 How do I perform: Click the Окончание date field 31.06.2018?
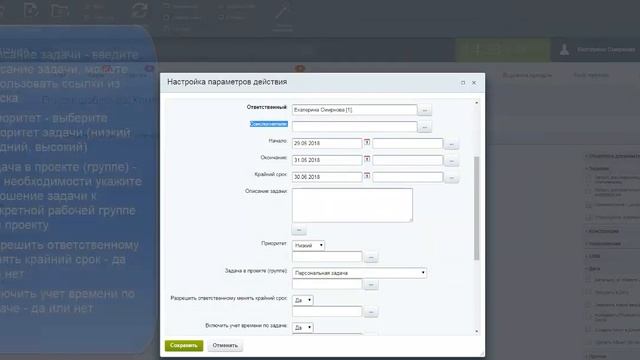(327, 160)
